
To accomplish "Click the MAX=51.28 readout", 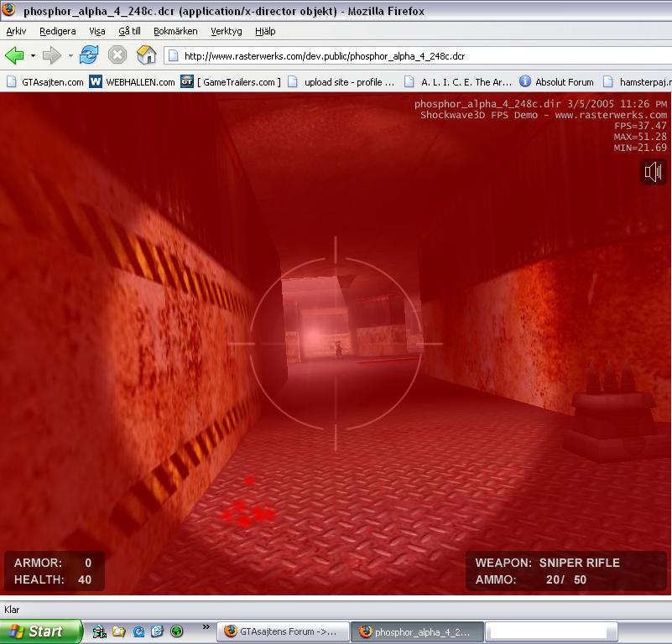I will (640, 137).
